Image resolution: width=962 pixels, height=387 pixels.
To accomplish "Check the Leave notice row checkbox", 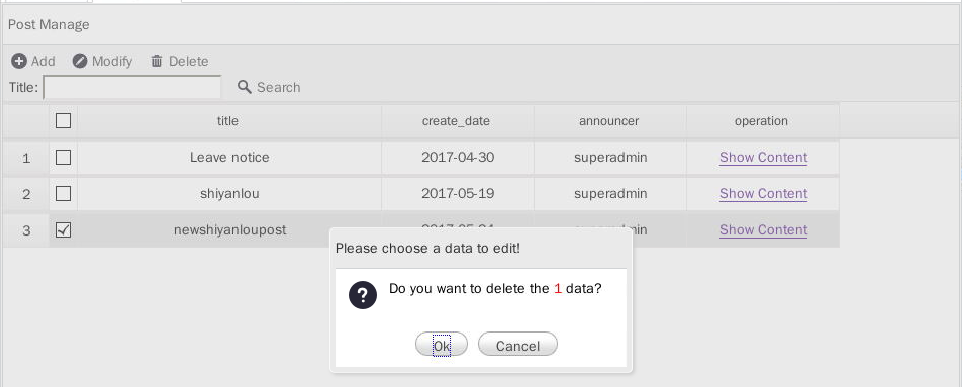I will [63, 158].
